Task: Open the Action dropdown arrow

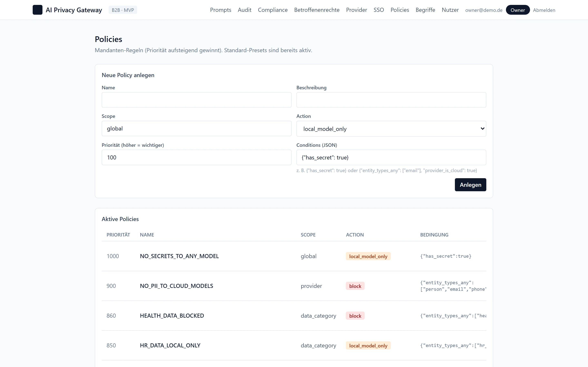Action: pyautogui.click(x=482, y=129)
